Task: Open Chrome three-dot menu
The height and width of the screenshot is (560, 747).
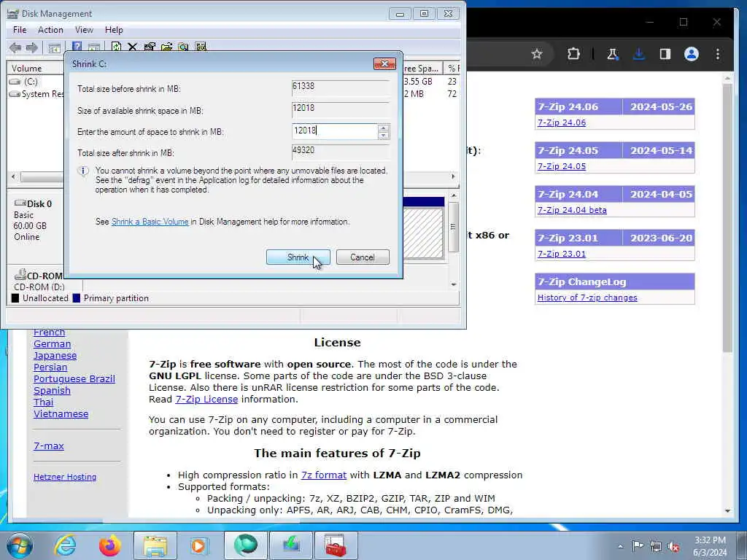Action: [x=718, y=54]
